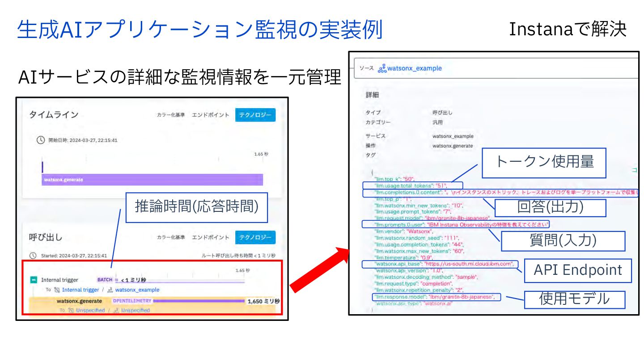The image size is (644, 362).
Task: Click the OPENTELEMETRY badge
Action: (x=132, y=301)
